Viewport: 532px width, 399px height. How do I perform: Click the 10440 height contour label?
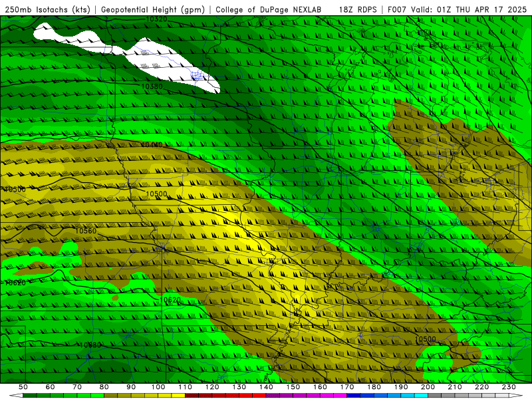(x=152, y=145)
